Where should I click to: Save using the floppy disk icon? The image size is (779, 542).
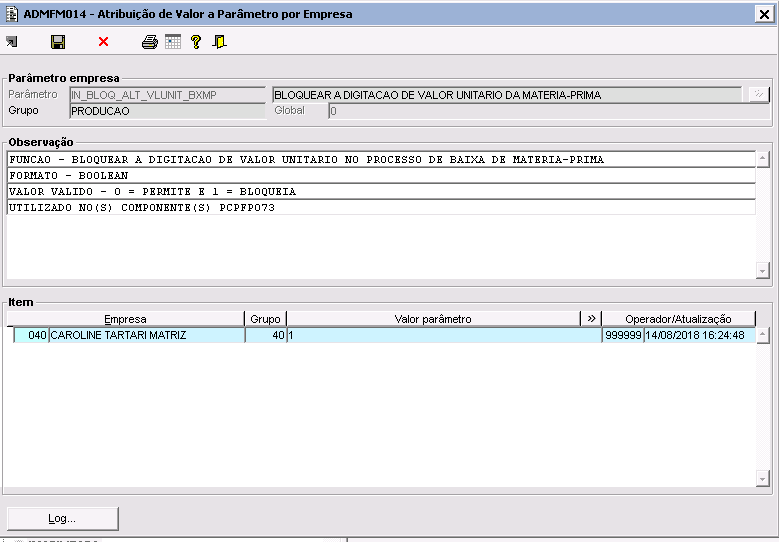(58, 42)
